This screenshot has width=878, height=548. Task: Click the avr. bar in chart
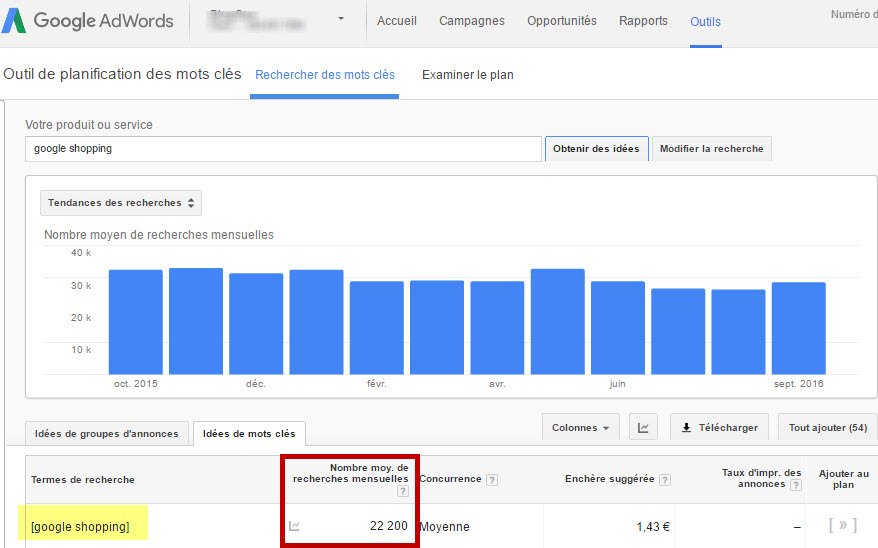[497, 327]
